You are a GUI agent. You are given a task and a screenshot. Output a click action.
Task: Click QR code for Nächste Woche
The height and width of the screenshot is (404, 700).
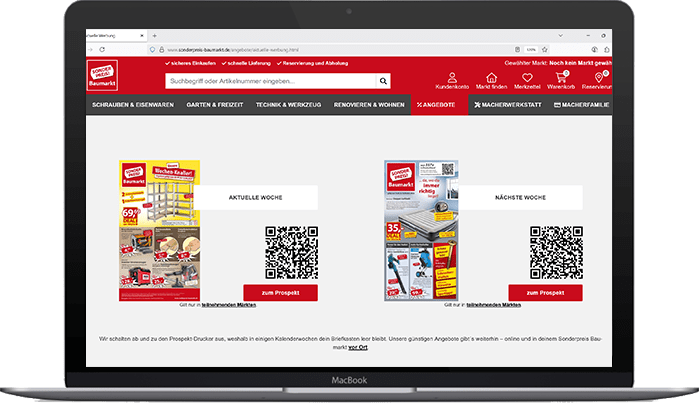click(x=556, y=253)
